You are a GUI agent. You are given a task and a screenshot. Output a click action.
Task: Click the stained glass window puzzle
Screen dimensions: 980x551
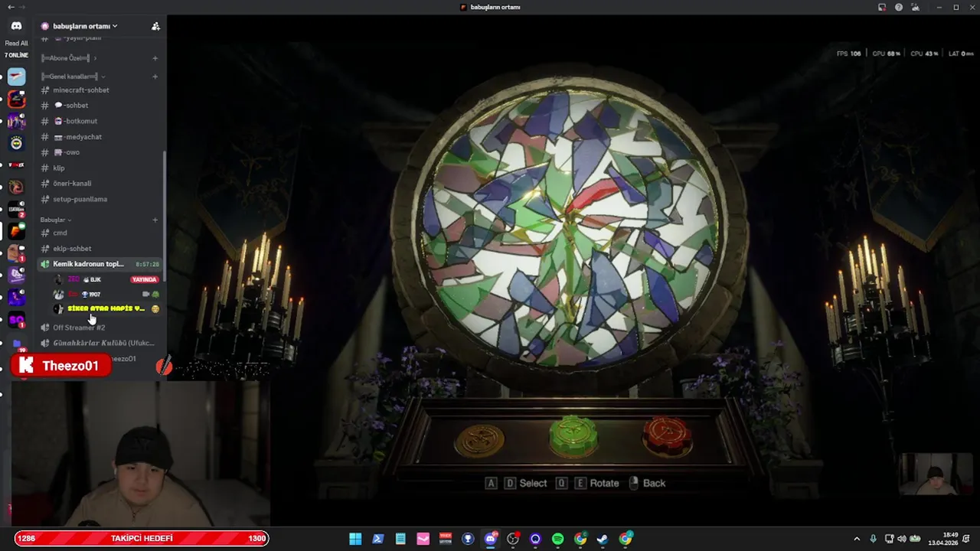click(x=570, y=230)
